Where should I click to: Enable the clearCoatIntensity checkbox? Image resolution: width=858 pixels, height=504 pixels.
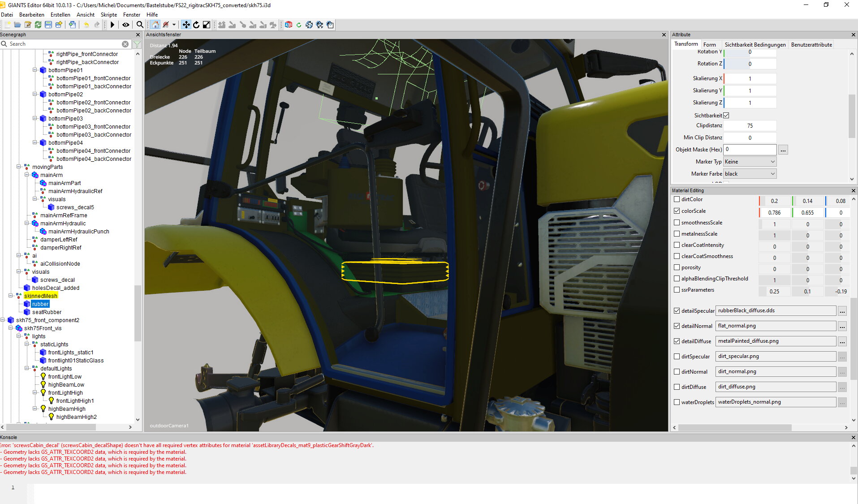[x=677, y=245]
